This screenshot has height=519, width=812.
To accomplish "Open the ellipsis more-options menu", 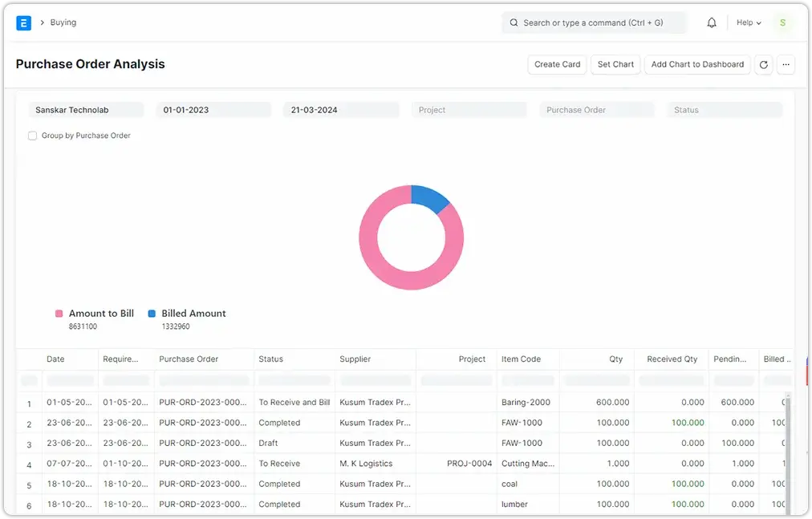I will click(786, 64).
